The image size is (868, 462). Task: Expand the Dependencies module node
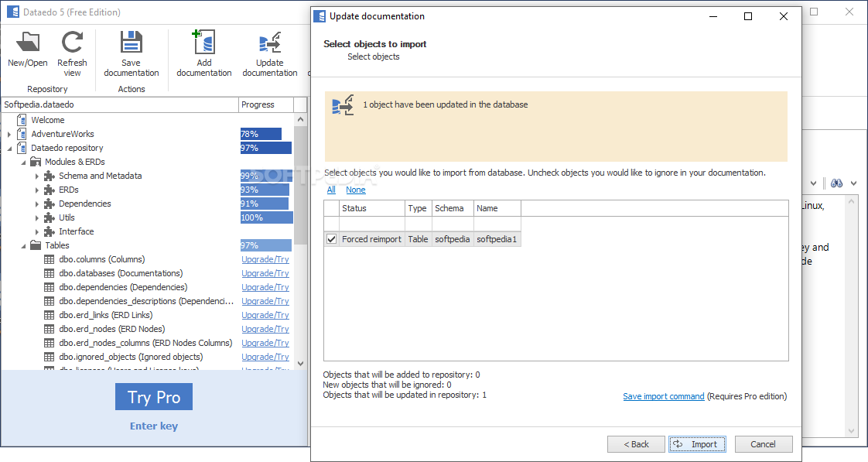37,204
